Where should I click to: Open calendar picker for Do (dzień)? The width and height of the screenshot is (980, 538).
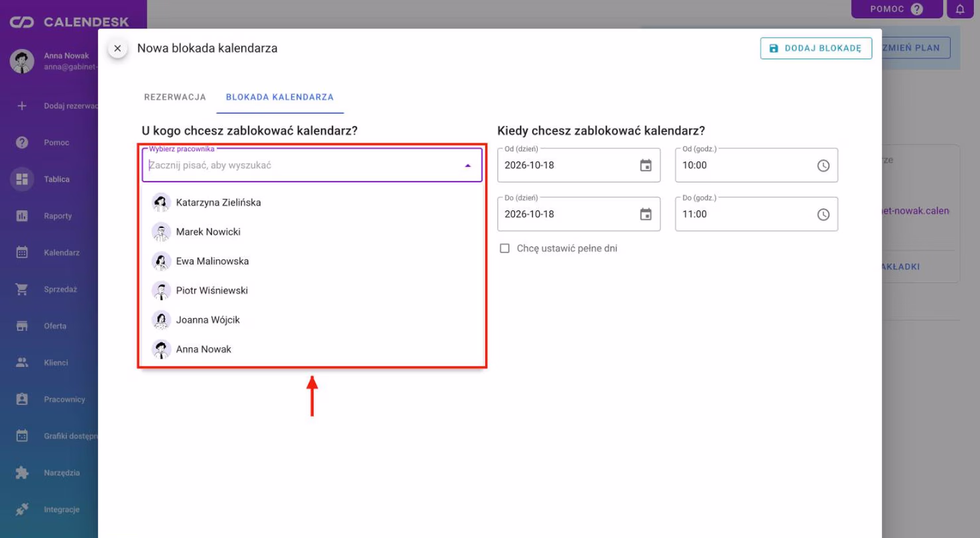click(x=646, y=215)
